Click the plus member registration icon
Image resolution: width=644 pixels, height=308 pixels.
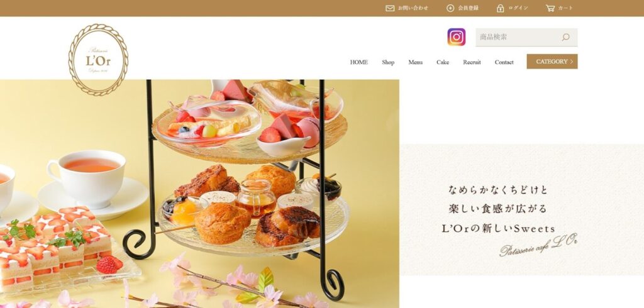450,8
